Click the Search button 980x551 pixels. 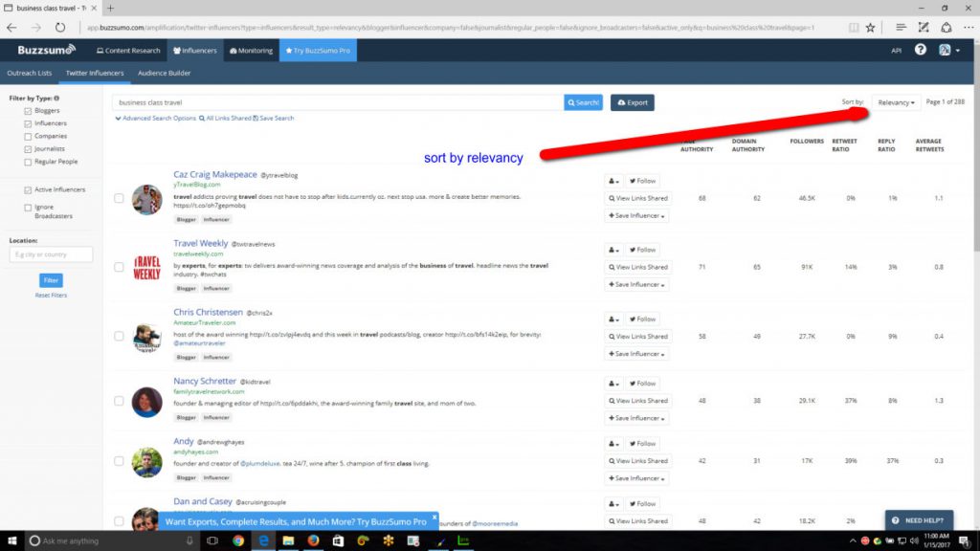click(x=583, y=102)
